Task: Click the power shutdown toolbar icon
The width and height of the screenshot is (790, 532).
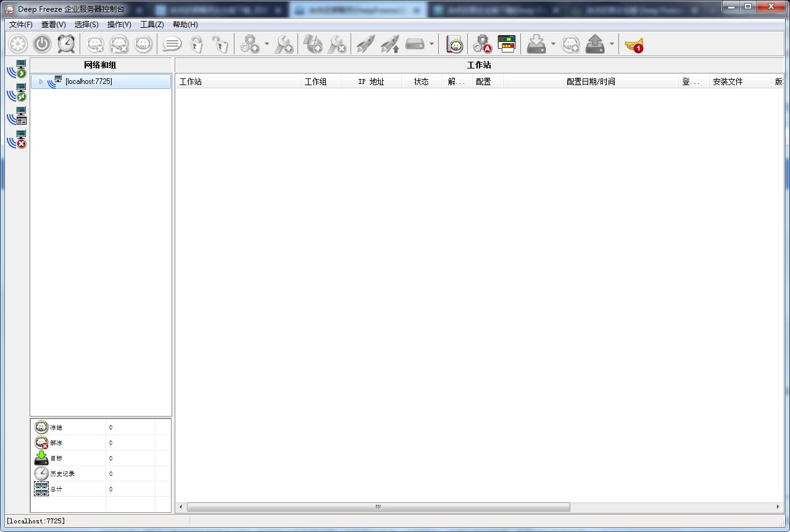Action: [42, 44]
